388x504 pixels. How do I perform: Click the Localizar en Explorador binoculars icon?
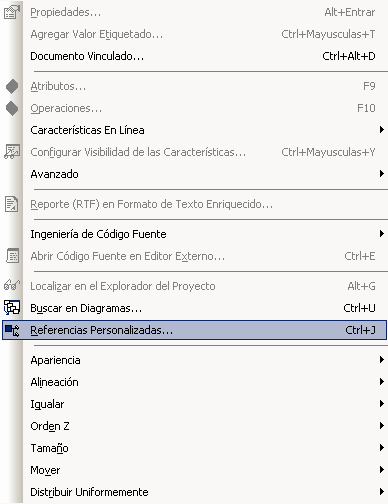(12, 285)
